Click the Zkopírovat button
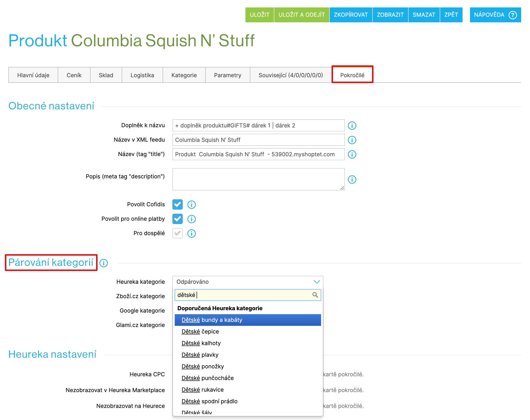 click(x=351, y=15)
